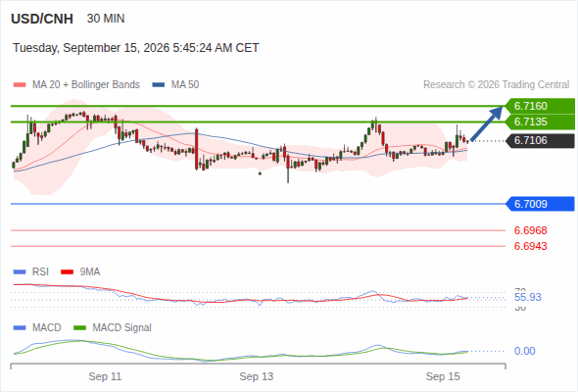Screen dimensions: 578x392
Task: Click the MACD blue legend marker
Action: tap(20, 328)
